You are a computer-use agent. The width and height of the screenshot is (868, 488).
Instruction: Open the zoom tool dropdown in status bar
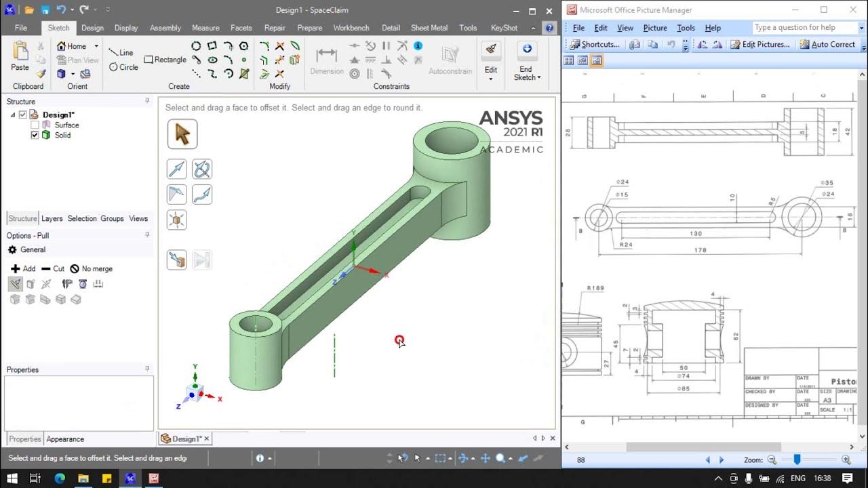[x=510, y=459]
